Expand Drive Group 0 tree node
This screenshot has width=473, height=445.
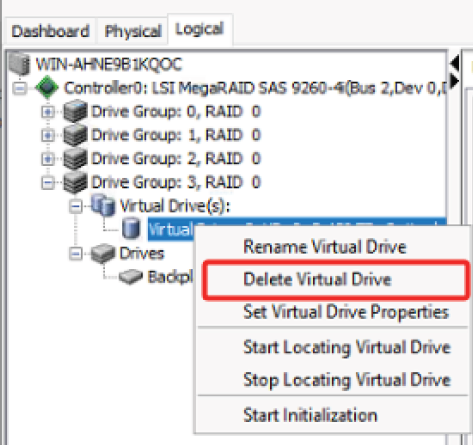48,112
